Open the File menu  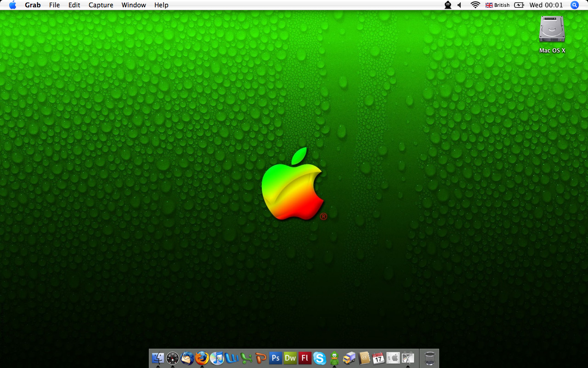pos(55,5)
